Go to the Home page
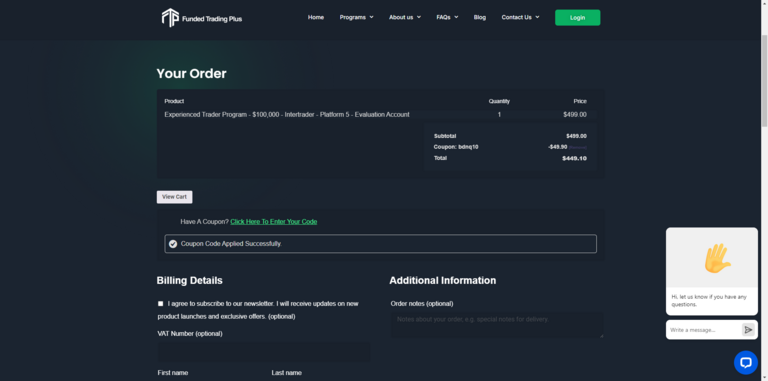The image size is (768, 381). pos(315,17)
